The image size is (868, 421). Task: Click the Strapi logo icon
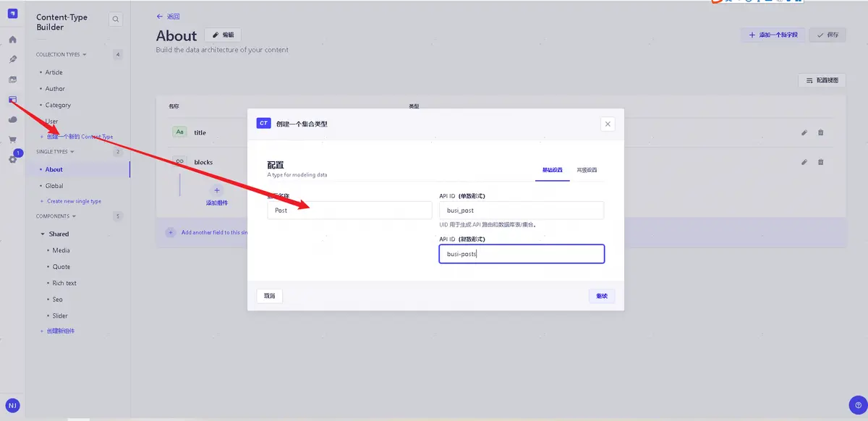(x=12, y=13)
